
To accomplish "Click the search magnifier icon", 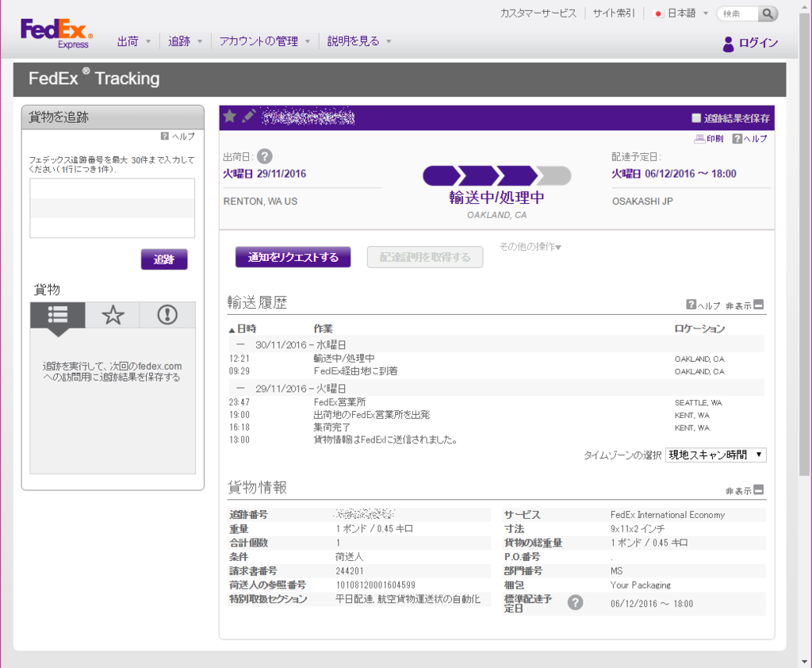I will 768,13.
